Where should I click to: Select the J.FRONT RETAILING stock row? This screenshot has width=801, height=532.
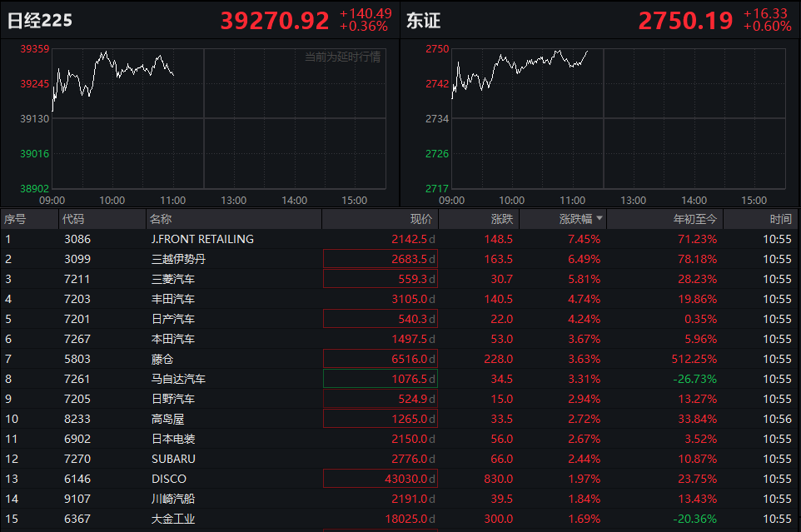click(201, 240)
